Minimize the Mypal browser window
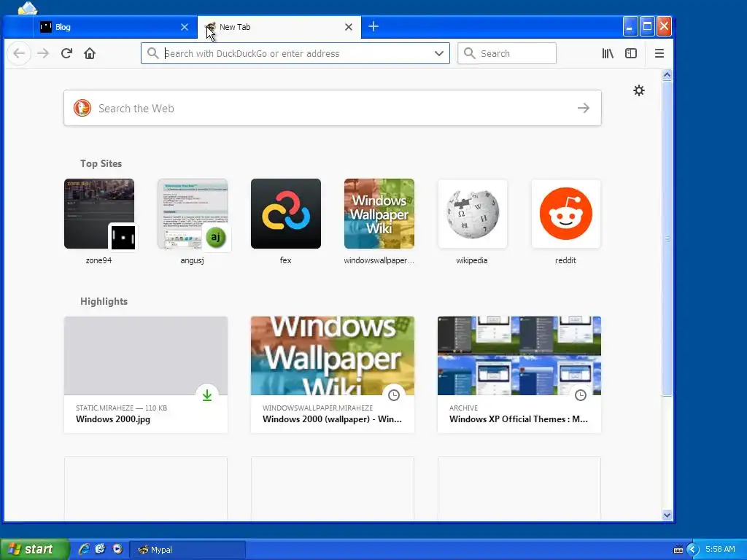This screenshot has width=747, height=560. (630, 27)
